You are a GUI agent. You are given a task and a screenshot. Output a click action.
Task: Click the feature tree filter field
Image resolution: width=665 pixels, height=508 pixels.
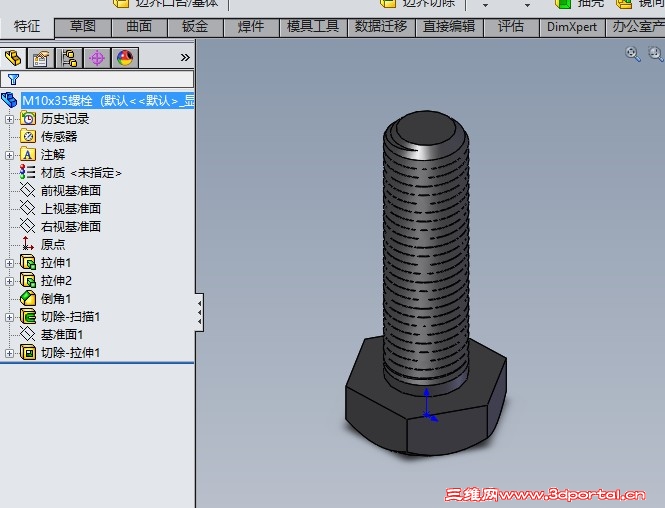pos(97,79)
